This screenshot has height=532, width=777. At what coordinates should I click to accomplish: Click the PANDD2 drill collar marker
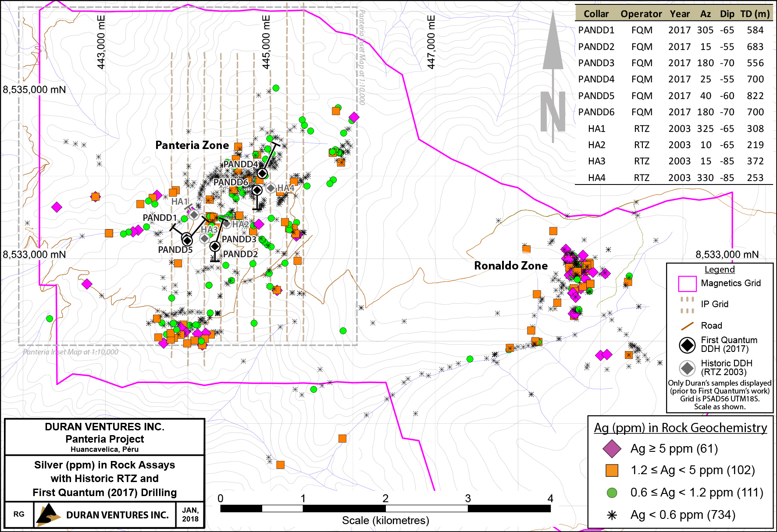[215, 246]
